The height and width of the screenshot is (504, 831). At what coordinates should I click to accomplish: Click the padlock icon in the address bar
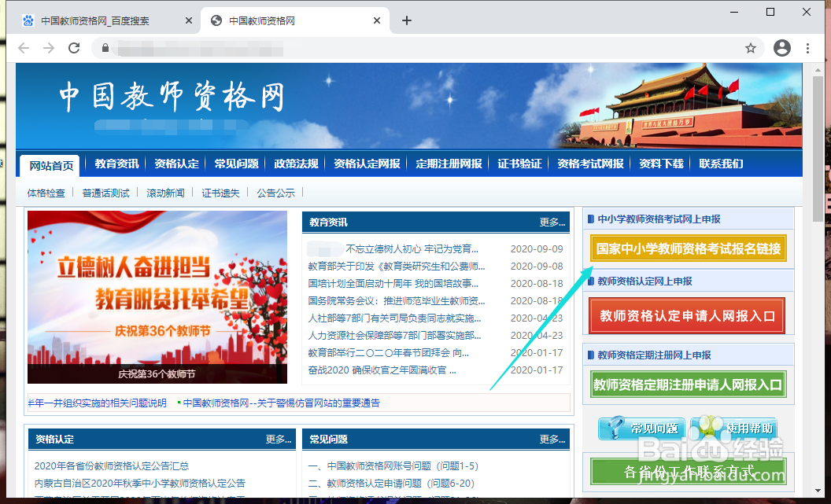(x=105, y=48)
